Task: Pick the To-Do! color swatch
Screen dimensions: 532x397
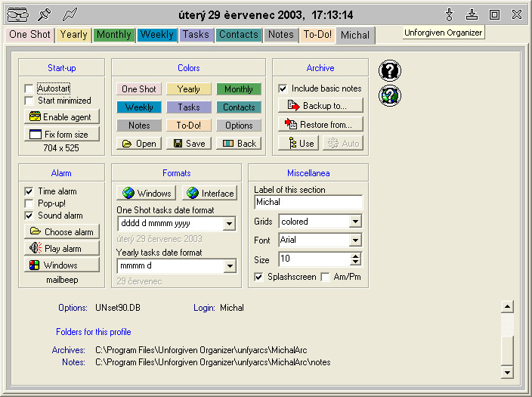Action: [x=189, y=126]
